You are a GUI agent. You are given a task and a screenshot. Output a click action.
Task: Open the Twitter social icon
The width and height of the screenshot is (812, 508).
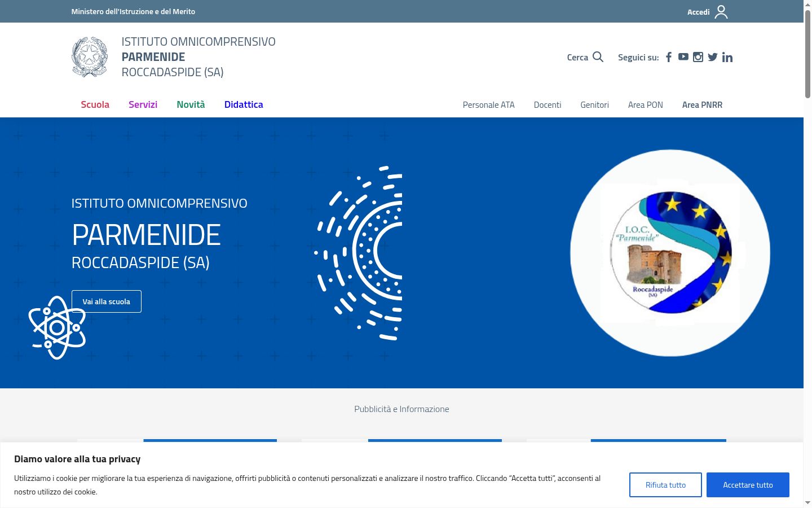[x=713, y=57]
